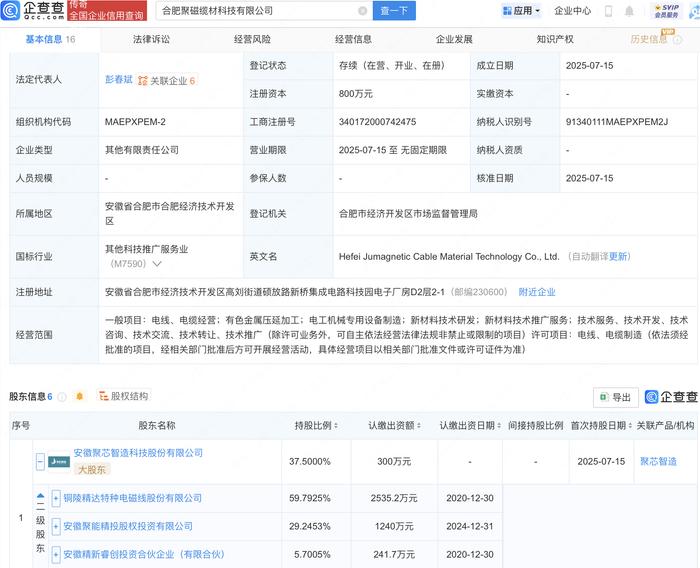Screen dimensions: 700x568
Task: Click 安徽聚芯智造 company logo thumbnail
Action: 59,461
